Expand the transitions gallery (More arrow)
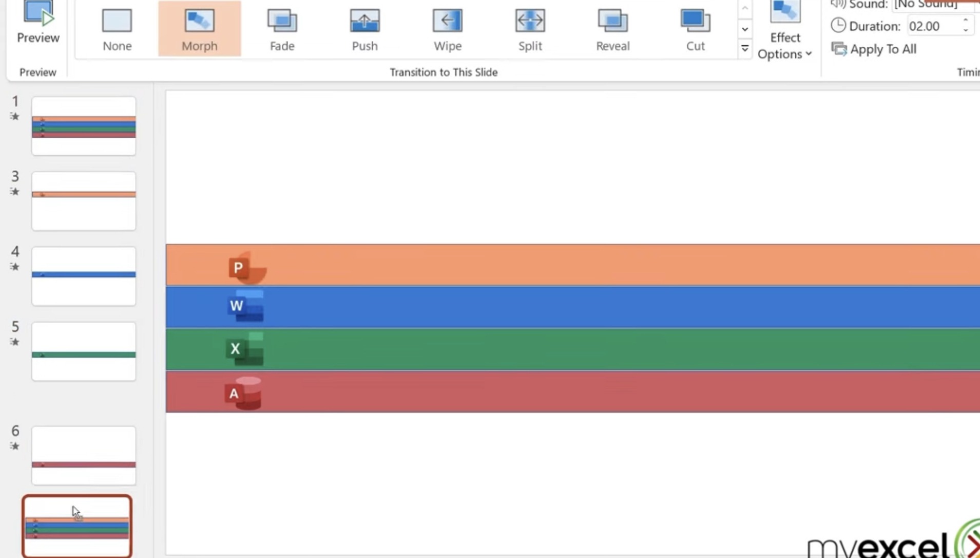Viewport: 980px width, 558px height. pos(745,48)
